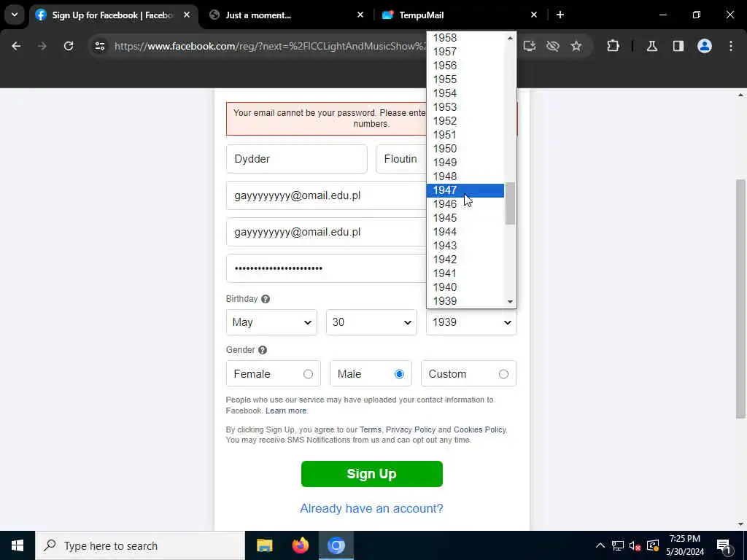The image size is (747, 560).
Task: Open the Terms link
Action: [370, 430]
